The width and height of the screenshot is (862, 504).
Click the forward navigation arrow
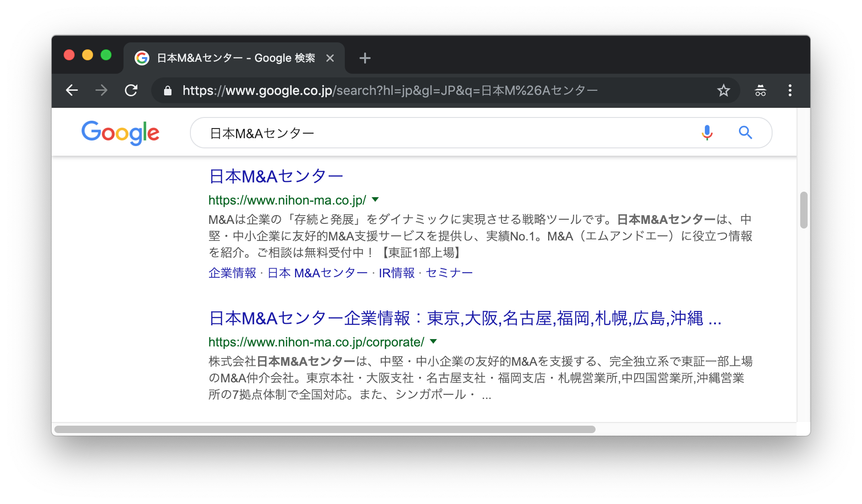(x=101, y=90)
